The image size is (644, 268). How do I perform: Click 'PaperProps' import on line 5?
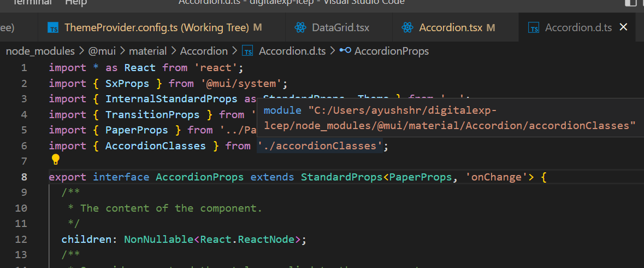[137, 130]
